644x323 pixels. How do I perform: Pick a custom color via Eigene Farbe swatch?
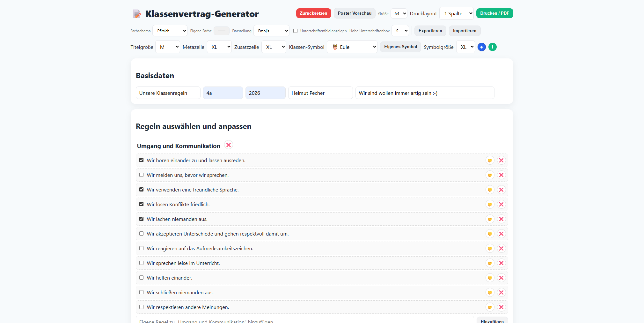click(221, 31)
